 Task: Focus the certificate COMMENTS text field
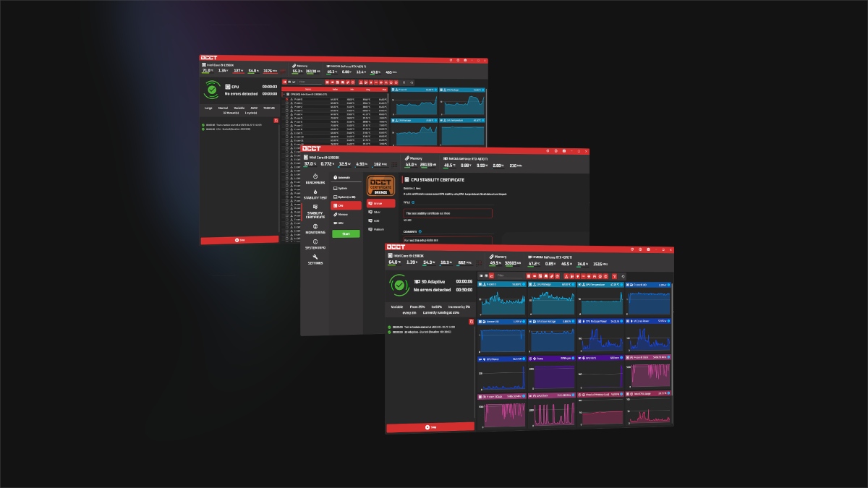click(x=448, y=240)
